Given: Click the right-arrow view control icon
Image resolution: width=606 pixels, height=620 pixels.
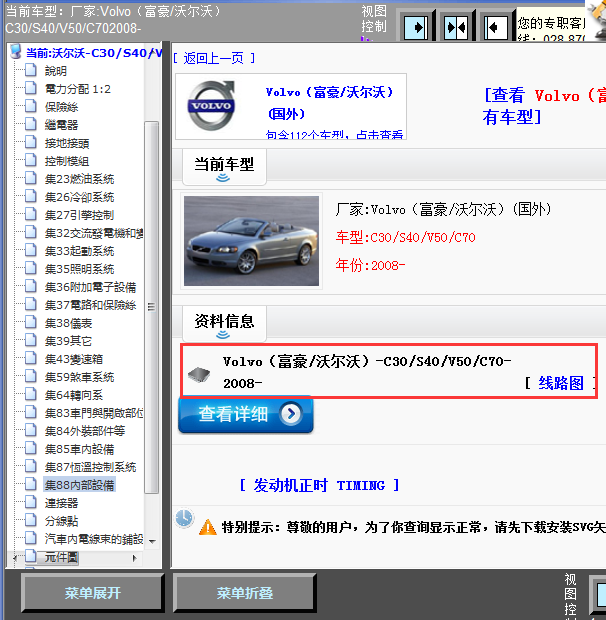Looking at the screenshot, I should (415, 27).
